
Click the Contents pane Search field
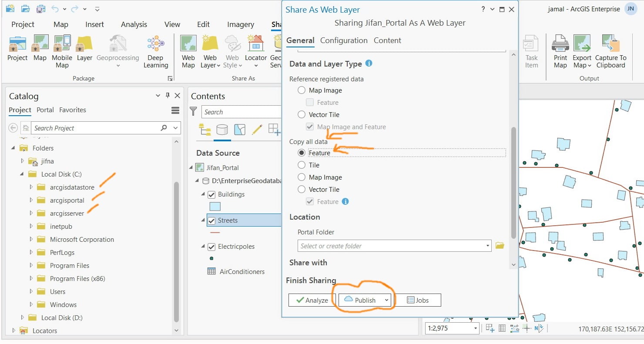tap(241, 112)
